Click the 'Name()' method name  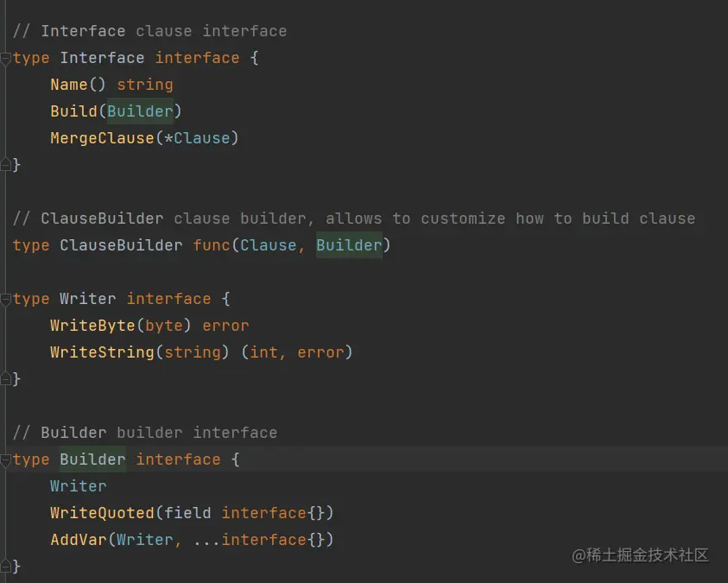tap(78, 85)
